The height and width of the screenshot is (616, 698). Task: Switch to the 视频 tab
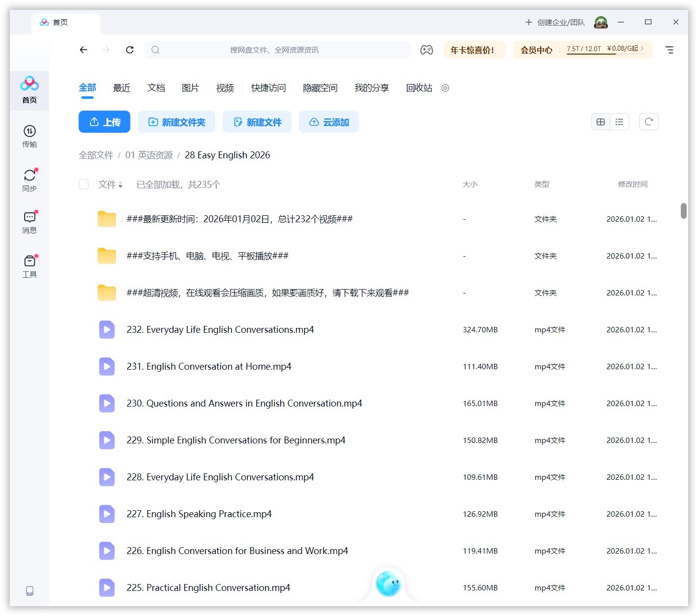pyautogui.click(x=225, y=88)
